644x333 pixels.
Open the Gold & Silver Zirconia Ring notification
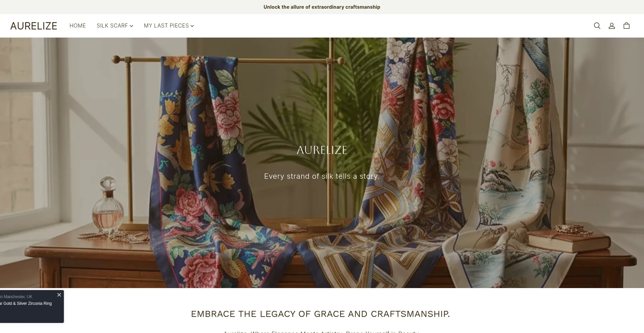(x=26, y=303)
